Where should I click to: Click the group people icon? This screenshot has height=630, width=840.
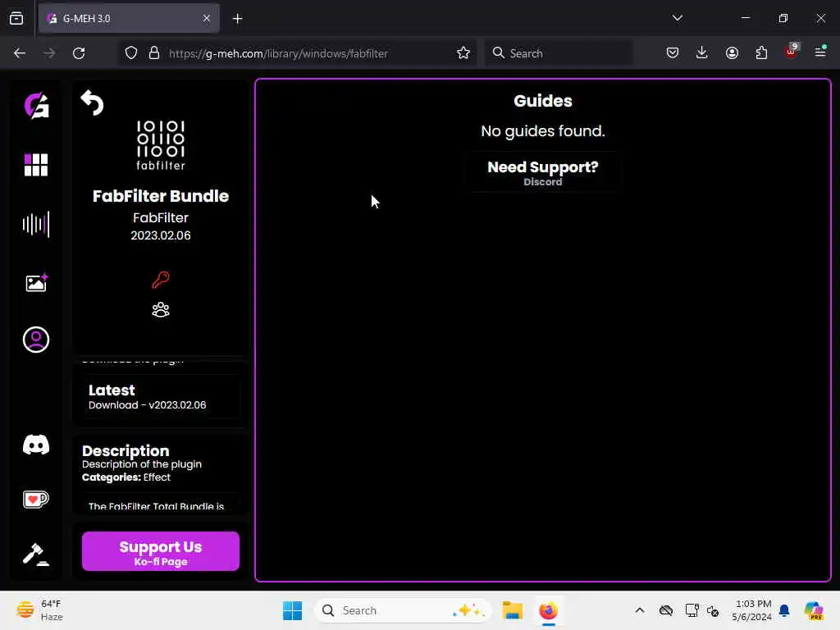(161, 309)
